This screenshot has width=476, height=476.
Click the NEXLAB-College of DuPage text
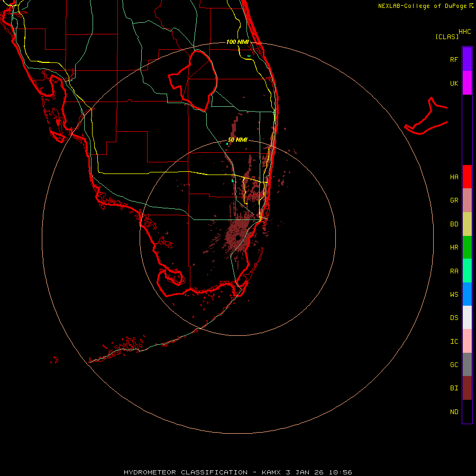[x=422, y=6]
